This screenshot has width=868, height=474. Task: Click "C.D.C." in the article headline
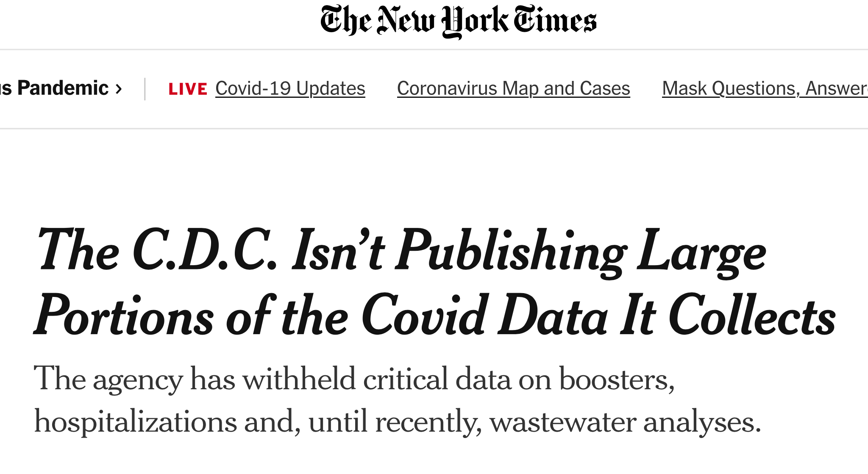[x=205, y=250]
